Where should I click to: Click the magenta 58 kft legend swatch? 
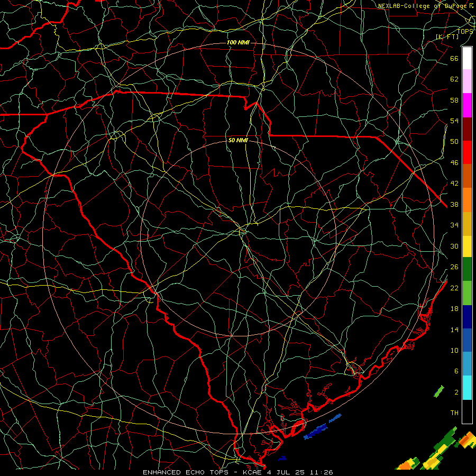tap(467, 105)
